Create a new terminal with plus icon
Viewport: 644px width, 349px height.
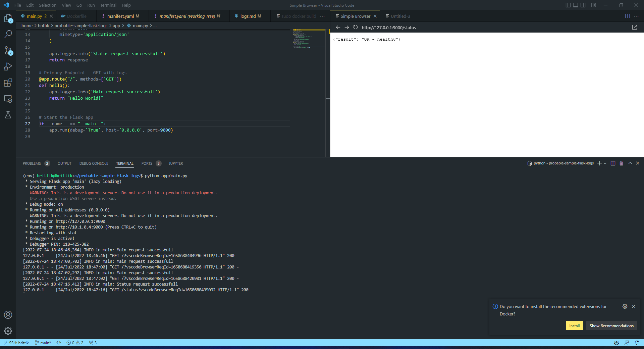click(x=599, y=163)
